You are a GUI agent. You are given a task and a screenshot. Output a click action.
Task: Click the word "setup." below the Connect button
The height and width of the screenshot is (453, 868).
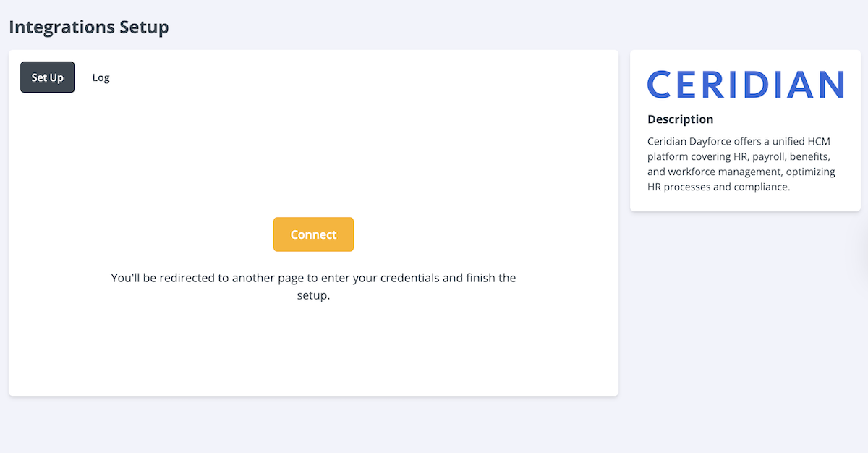[x=313, y=295]
